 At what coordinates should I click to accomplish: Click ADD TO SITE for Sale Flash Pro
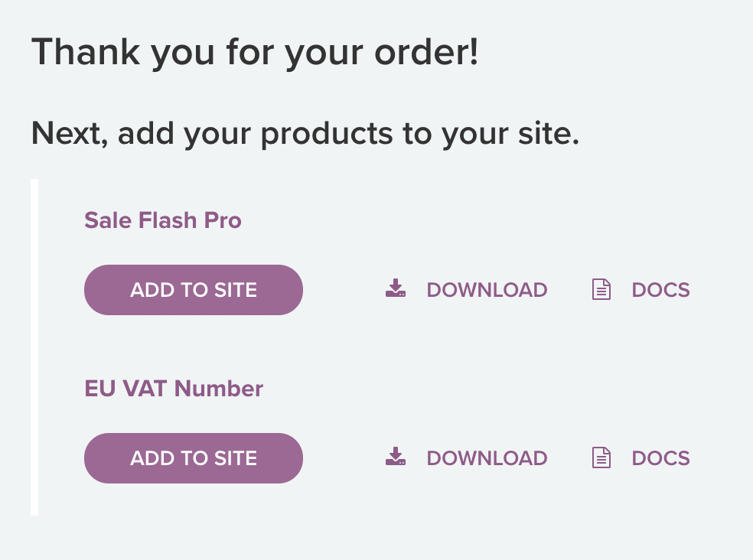pos(193,289)
